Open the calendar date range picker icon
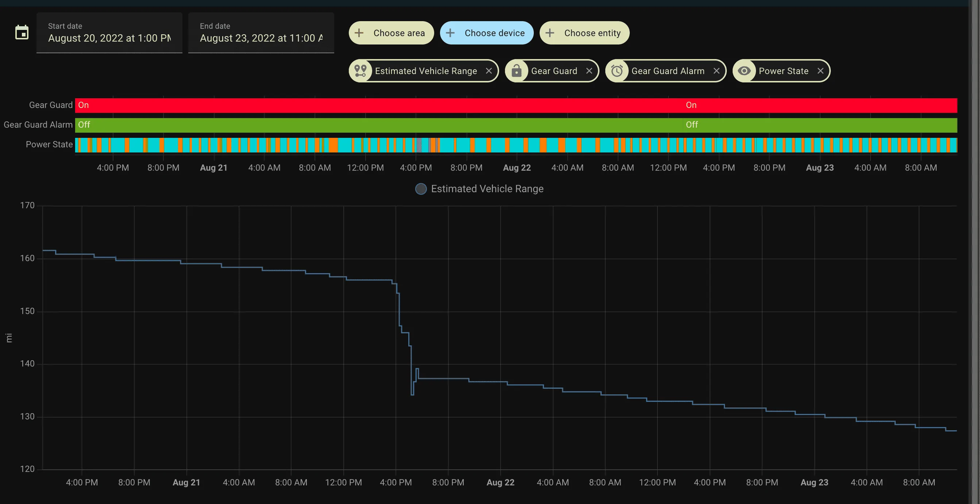 point(22,33)
